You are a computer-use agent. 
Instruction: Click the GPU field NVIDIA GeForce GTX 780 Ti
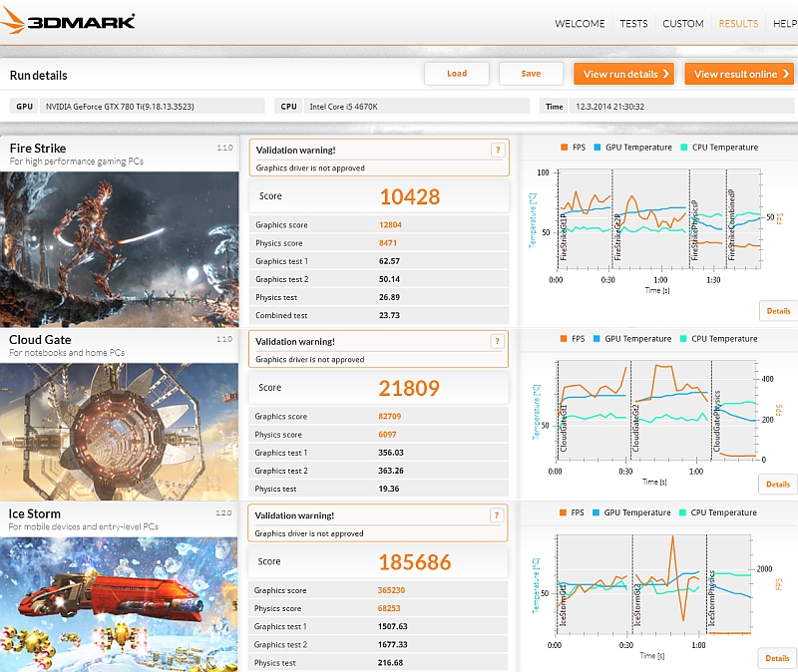click(x=152, y=107)
